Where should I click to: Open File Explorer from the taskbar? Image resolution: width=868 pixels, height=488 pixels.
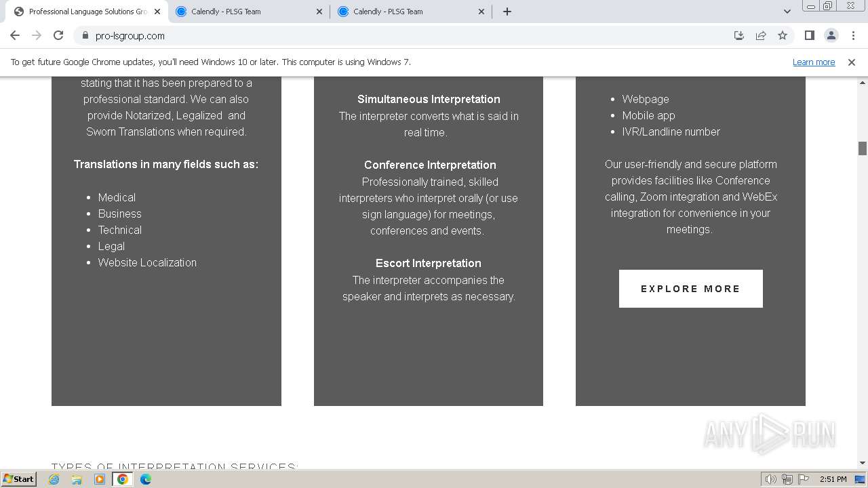tap(77, 479)
